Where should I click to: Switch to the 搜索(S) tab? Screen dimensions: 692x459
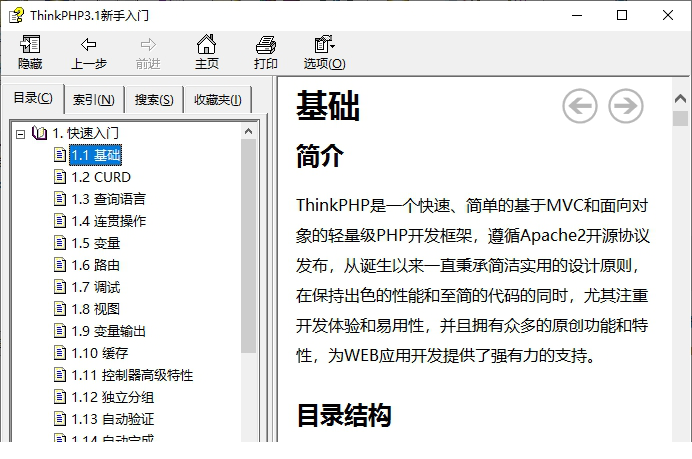point(154,100)
